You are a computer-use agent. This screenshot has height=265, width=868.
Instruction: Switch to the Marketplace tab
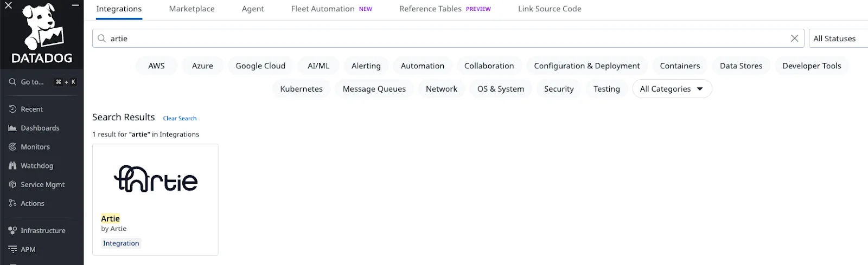click(192, 9)
